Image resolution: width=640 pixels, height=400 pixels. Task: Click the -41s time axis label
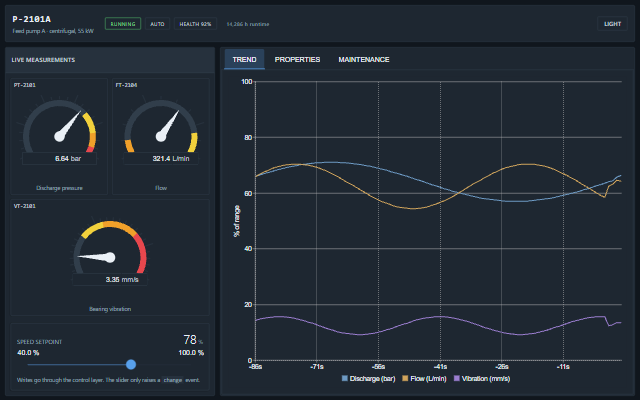[x=440, y=367]
